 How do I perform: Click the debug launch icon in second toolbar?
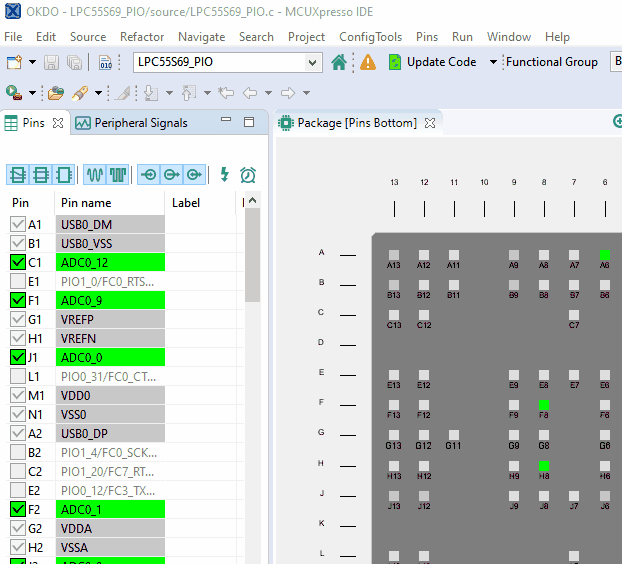(14, 93)
